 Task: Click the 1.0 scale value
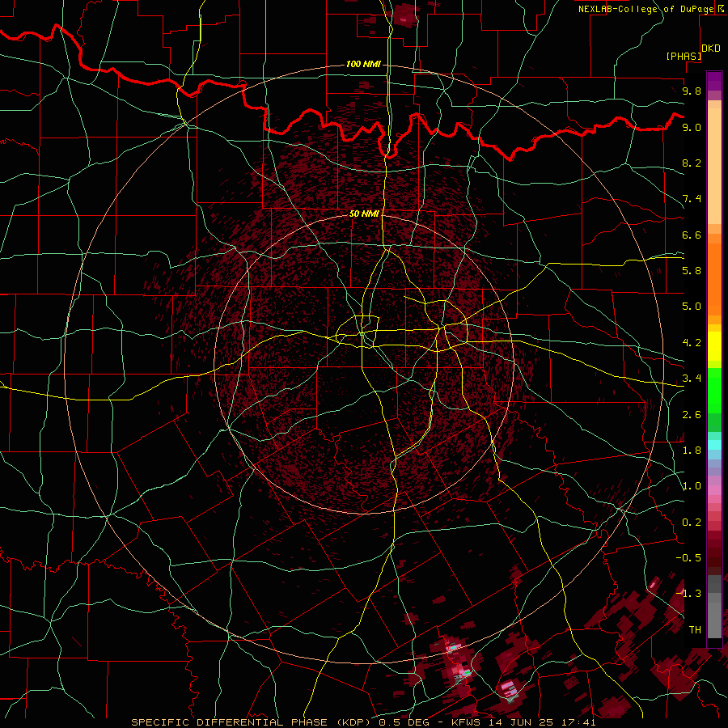point(692,486)
